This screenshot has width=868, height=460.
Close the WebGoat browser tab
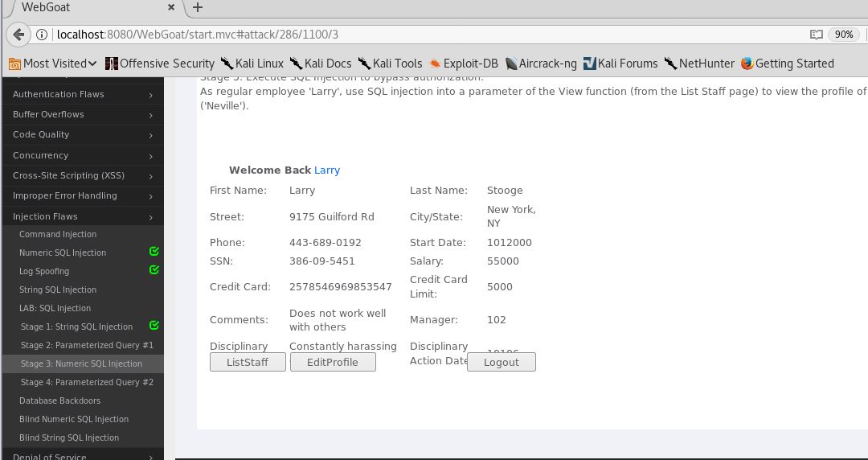click(x=171, y=8)
